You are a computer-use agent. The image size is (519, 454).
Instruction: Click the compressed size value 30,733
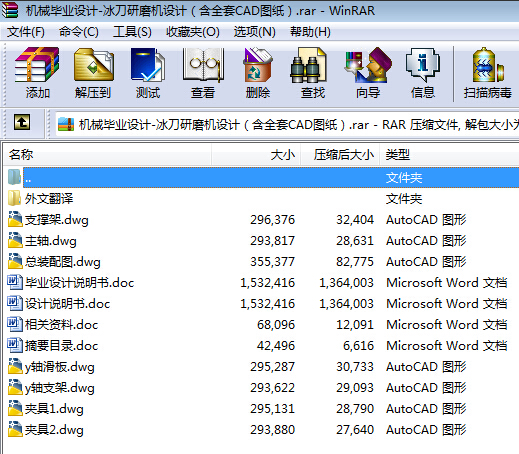355,367
